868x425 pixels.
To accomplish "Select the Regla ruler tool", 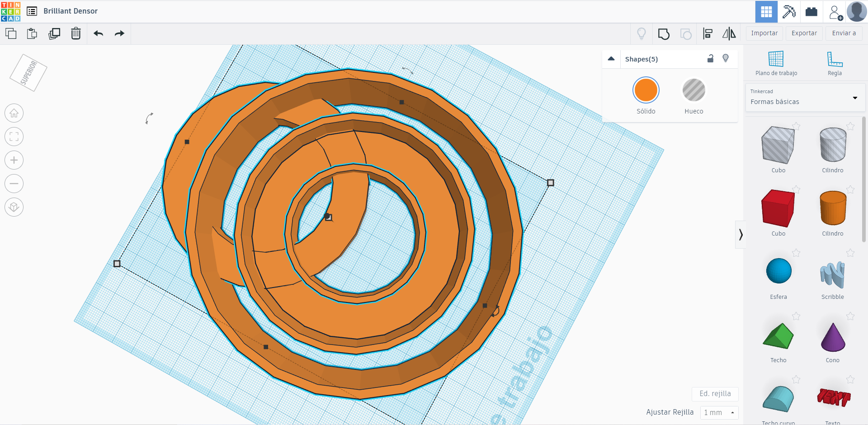I will (x=835, y=63).
